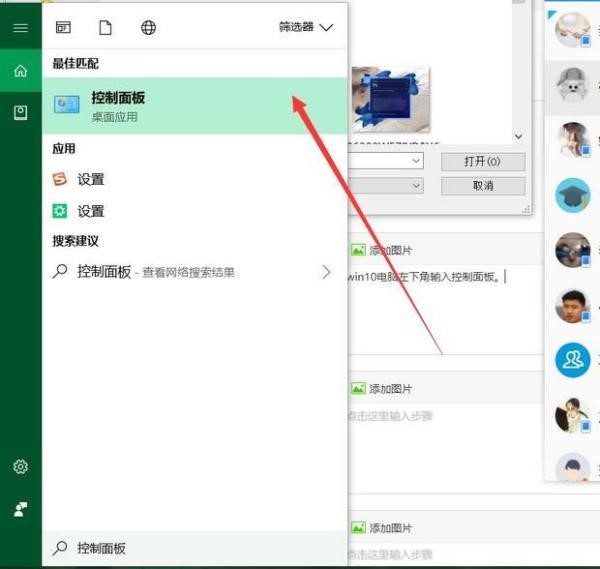Click the resize grip of file dialog
The image size is (600, 569).
click(x=526, y=209)
